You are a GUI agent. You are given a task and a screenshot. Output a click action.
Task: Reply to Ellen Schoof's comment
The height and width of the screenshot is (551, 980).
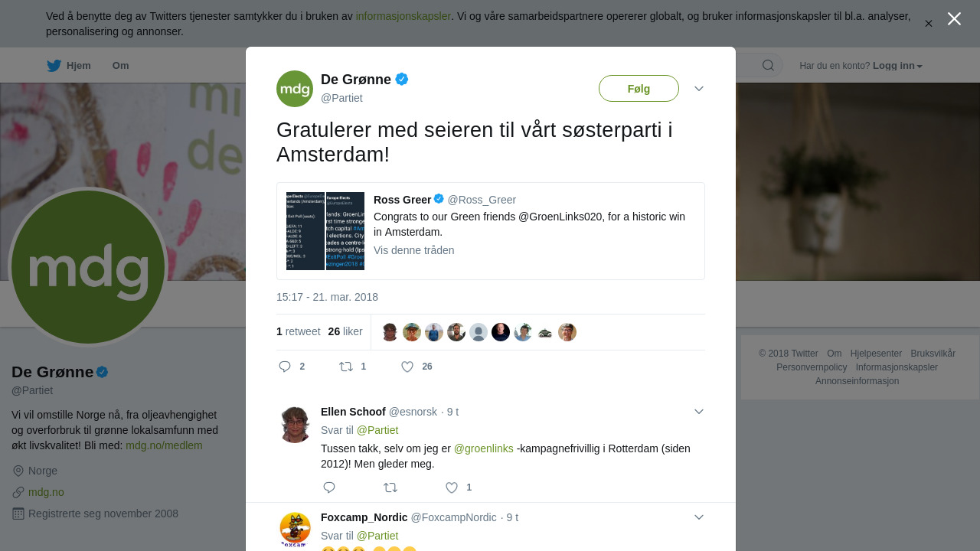329,487
